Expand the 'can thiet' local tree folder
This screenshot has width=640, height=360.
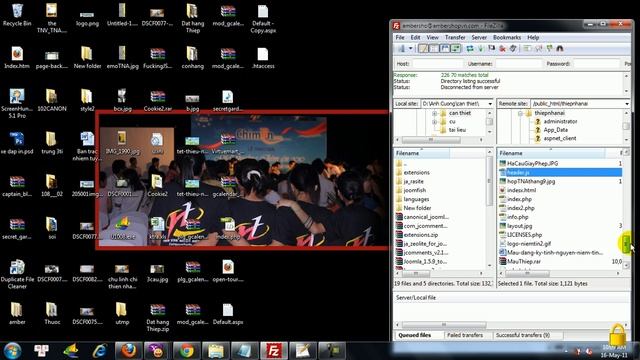pos(435,113)
